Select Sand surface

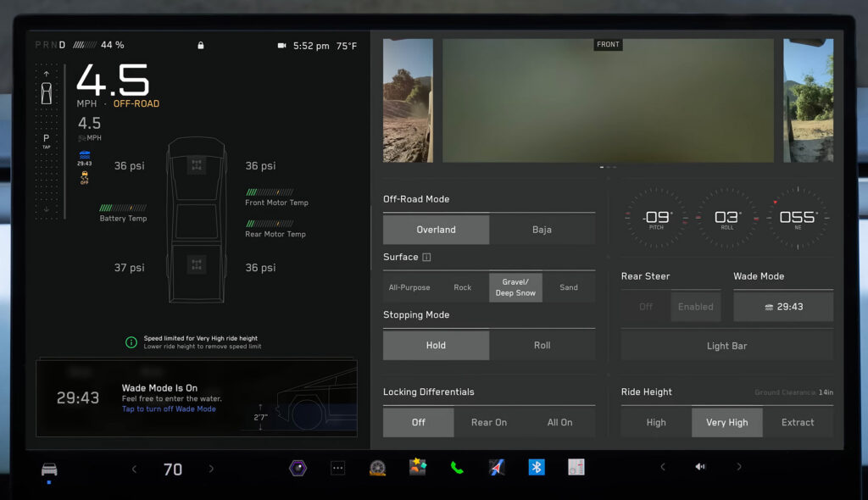coord(569,286)
